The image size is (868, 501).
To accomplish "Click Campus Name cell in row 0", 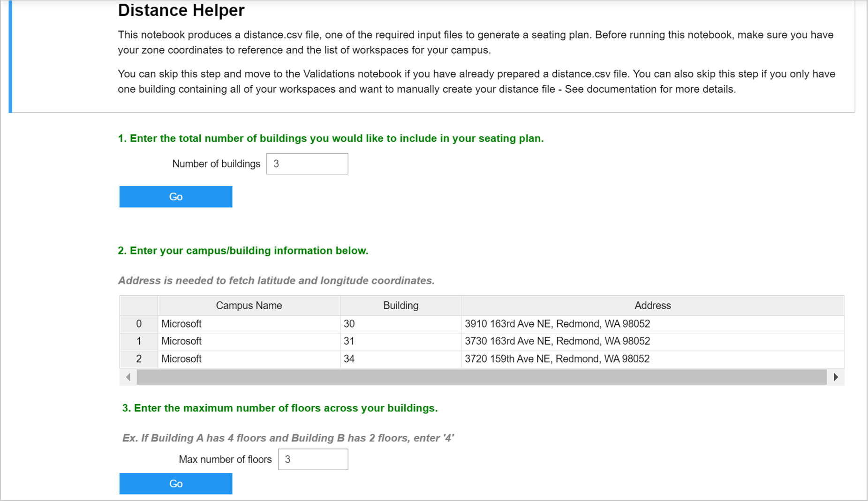I will pyautogui.click(x=249, y=324).
